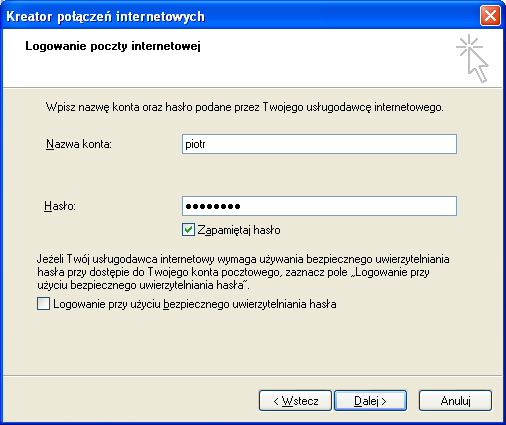The width and height of the screenshot is (506, 425).
Task: Click the Logowanie przy użyciu bezpiecznego label
Action: pyautogui.click(x=195, y=304)
